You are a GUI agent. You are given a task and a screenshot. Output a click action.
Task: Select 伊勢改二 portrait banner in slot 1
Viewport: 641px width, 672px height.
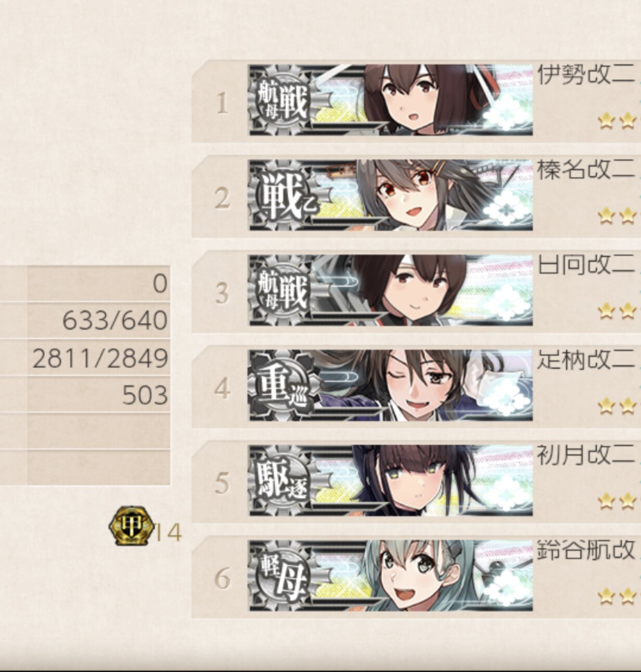point(391,100)
